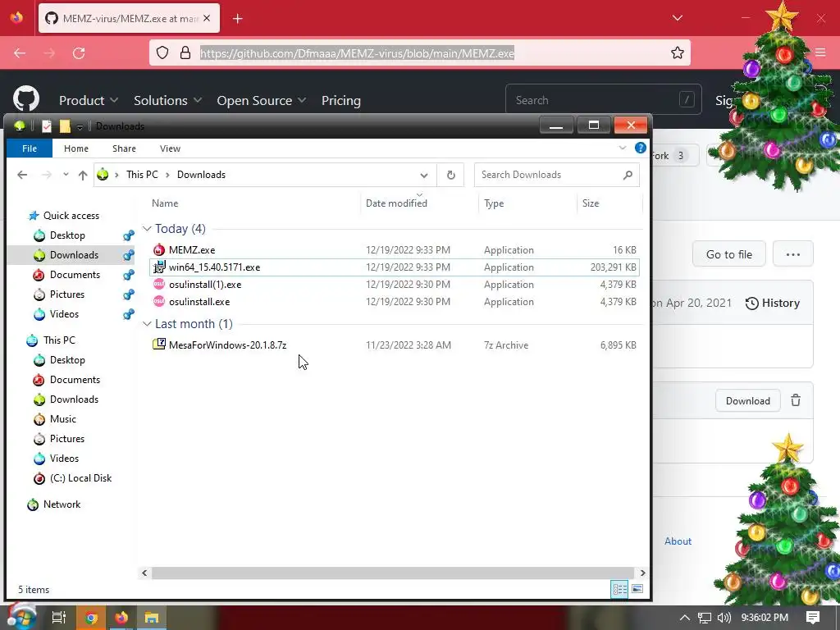Open GitHub Pricing page
This screenshot has height=630, width=840.
tap(340, 100)
